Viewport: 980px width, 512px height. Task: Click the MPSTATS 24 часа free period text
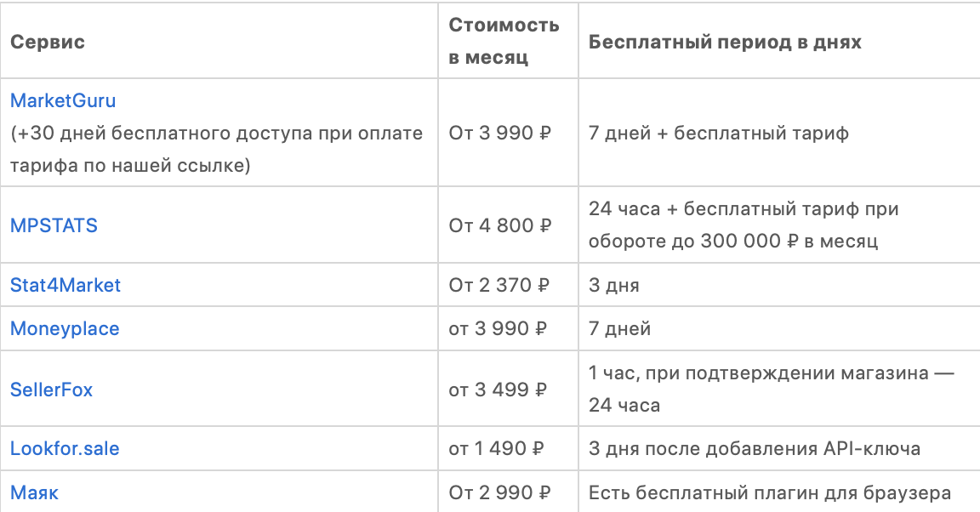coord(744,225)
